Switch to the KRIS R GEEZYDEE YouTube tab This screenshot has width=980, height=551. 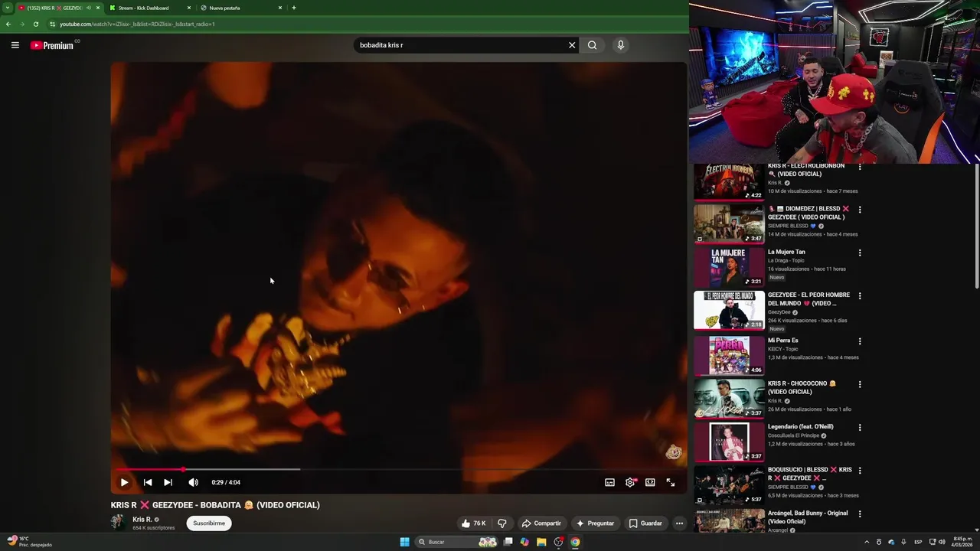coord(54,8)
